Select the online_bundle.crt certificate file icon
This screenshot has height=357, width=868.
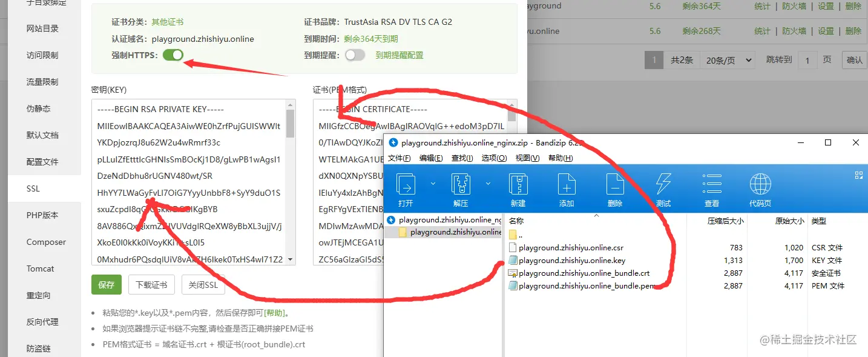[x=513, y=273]
